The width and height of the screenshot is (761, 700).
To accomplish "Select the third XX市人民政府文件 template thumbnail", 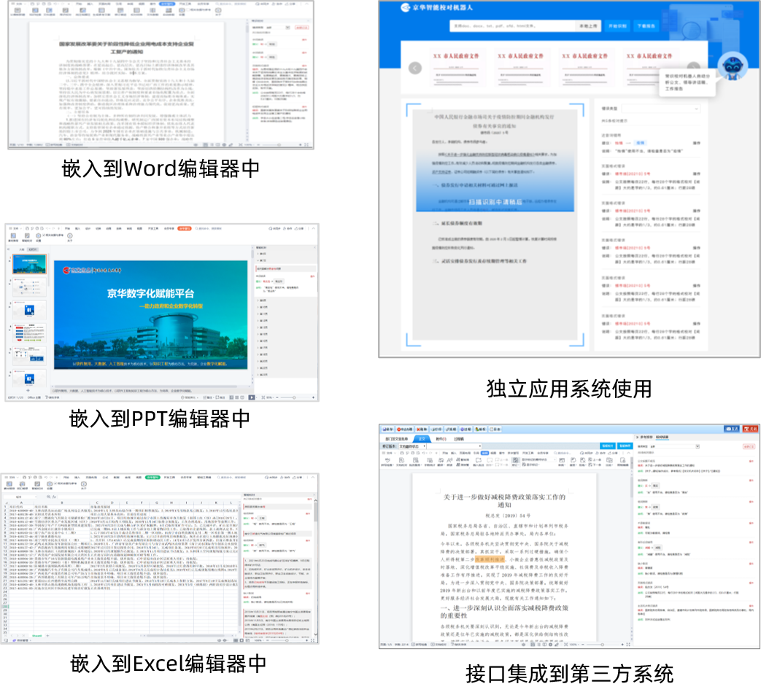I will [x=585, y=68].
